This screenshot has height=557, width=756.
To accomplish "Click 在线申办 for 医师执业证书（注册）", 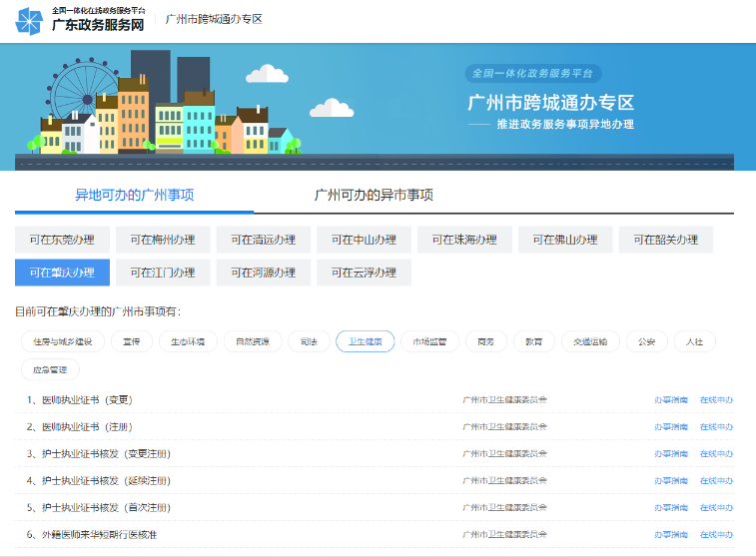I will click(x=716, y=427).
